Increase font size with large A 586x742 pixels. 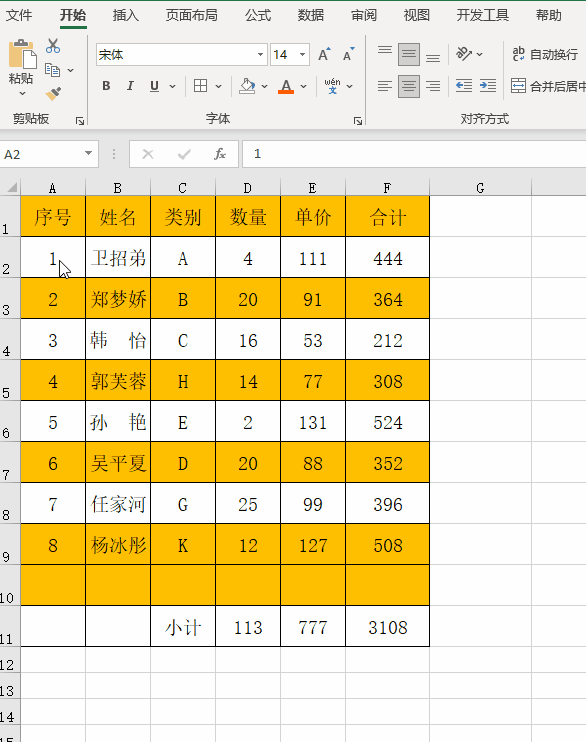[324, 54]
